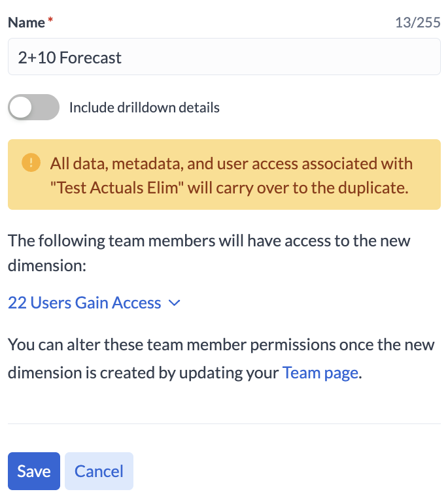Viewport: 448px width, 496px height.
Task: Click the white knob of the drilldown toggle
Action: [x=22, y=107]
